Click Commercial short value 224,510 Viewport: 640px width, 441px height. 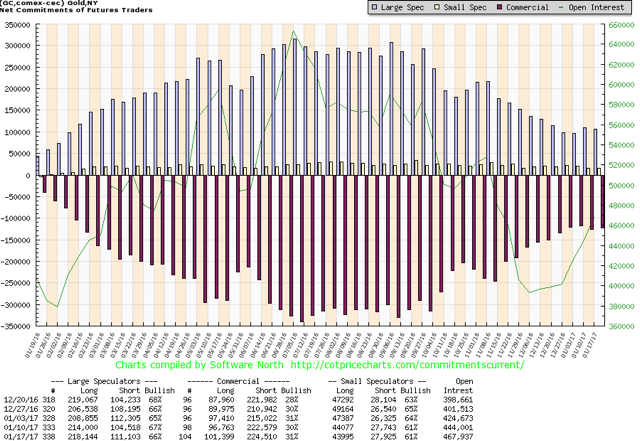tap(262, 437)
